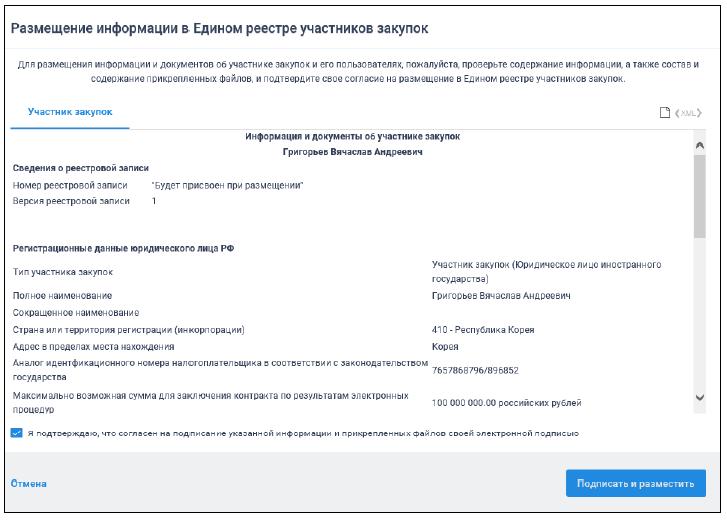
Task: Click the consent text beside the checkbox
Action: pos(302,433)
